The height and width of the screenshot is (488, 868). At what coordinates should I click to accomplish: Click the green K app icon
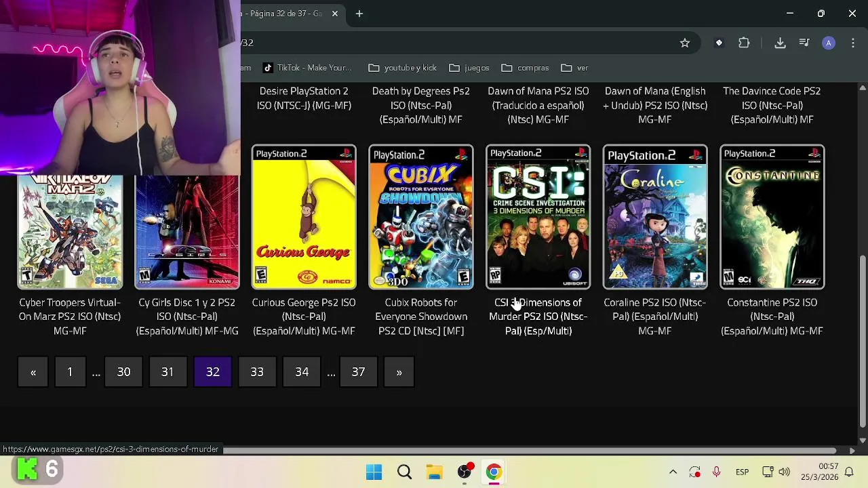(x=27, y=469)
